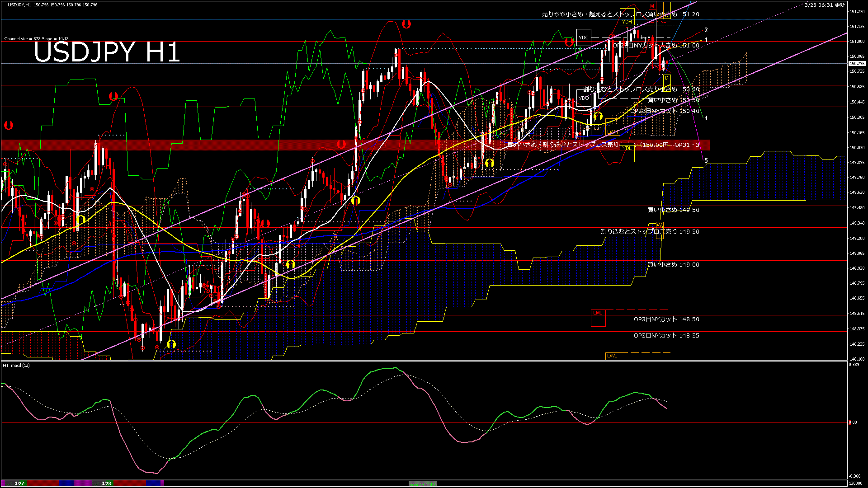
Task: Click the H1 macd (12) indicator label
Action: point(16,365)
